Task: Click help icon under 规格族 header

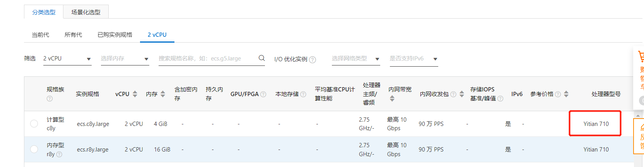Action: (x=50, y=99)
